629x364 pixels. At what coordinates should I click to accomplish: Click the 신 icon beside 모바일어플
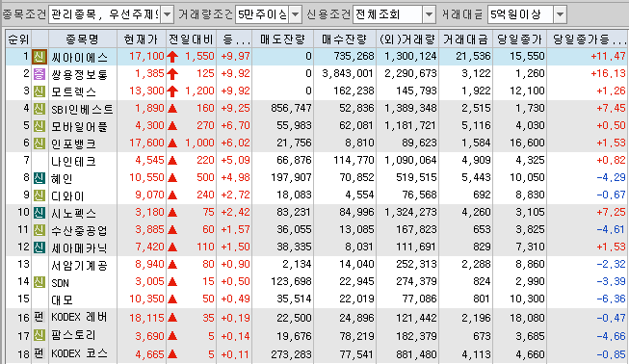(x=39, y=125)
